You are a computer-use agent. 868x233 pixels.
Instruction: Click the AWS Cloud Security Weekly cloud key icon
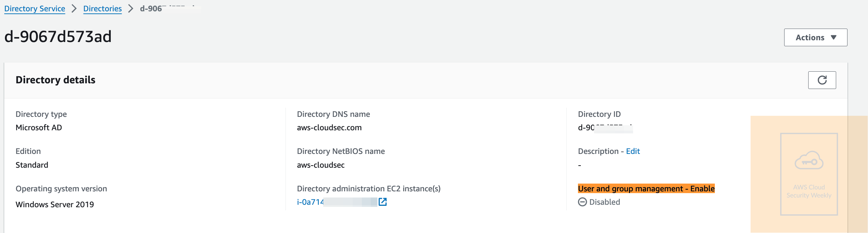coord(809,161)
